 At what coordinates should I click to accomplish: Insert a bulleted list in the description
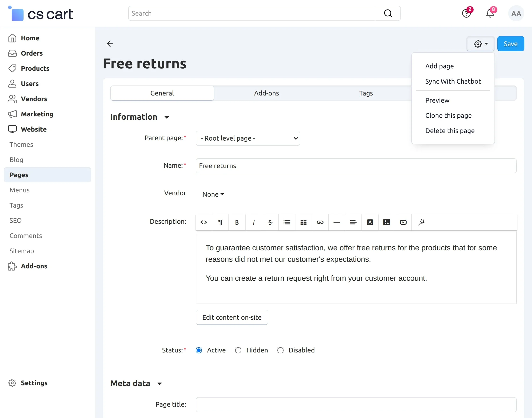(287, 222)
